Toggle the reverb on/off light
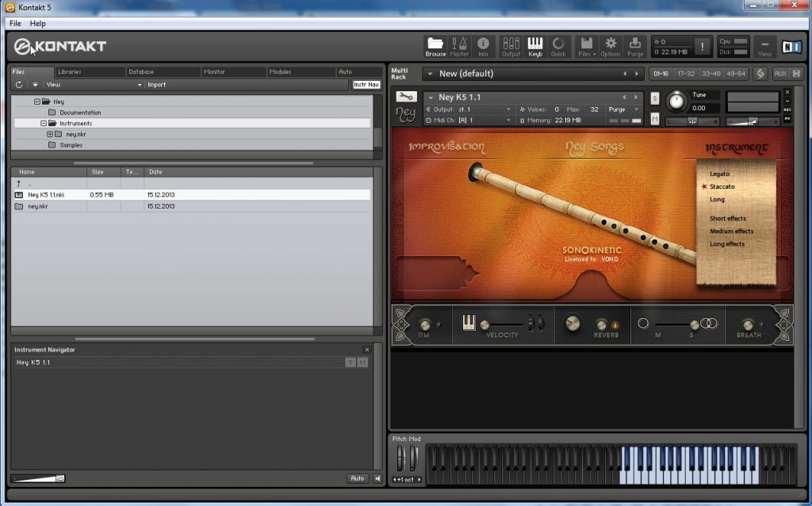The height and width of the screenshot is (506, 812). [615, 325]
